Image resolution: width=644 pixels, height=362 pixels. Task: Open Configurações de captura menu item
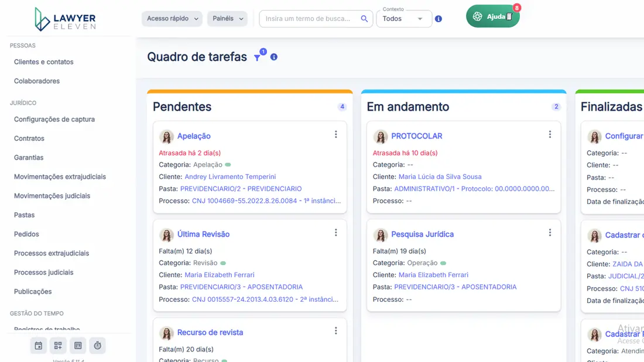click(54, 119)
